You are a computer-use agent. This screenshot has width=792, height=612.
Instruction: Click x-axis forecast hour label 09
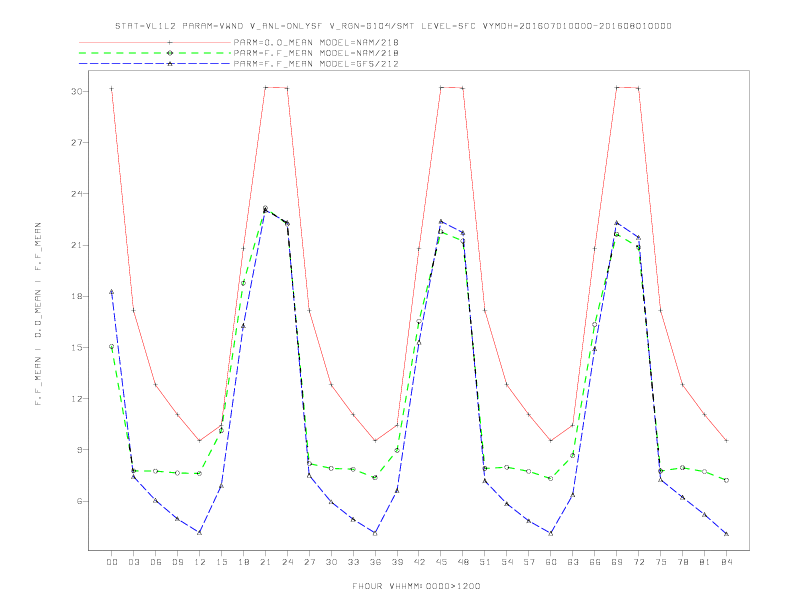pyautogui.click(x=177, y=562)
